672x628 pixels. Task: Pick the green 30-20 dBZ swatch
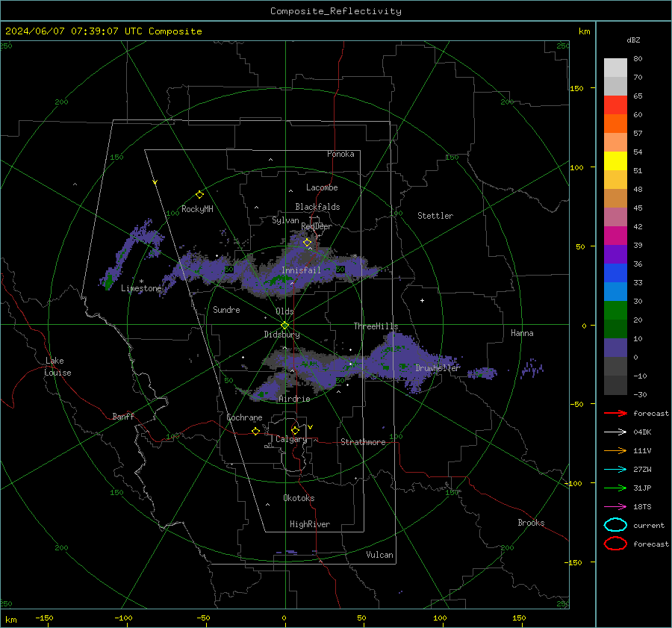(x=615, y=311)
